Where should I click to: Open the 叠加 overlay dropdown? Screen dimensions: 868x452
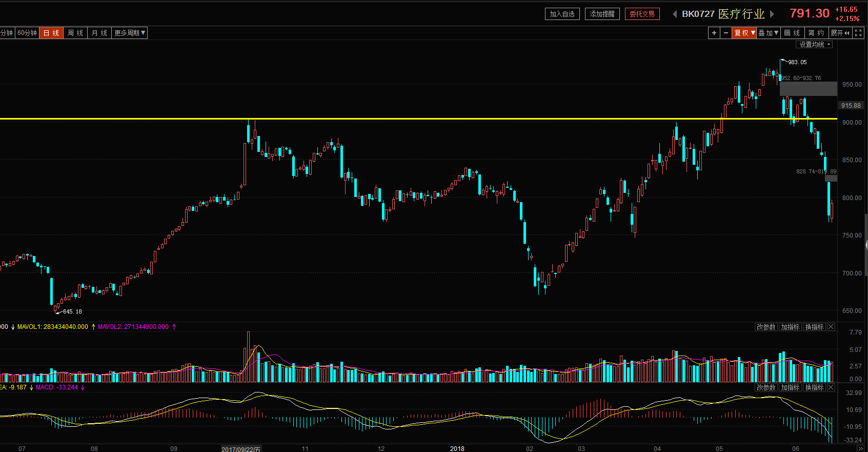coord(768,33)
